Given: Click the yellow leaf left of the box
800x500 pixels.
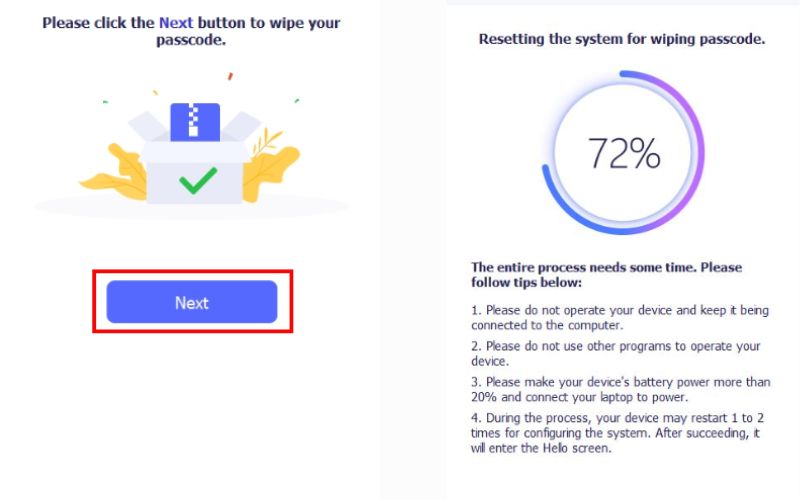Looking at the screenshot, I should [110, 172].
